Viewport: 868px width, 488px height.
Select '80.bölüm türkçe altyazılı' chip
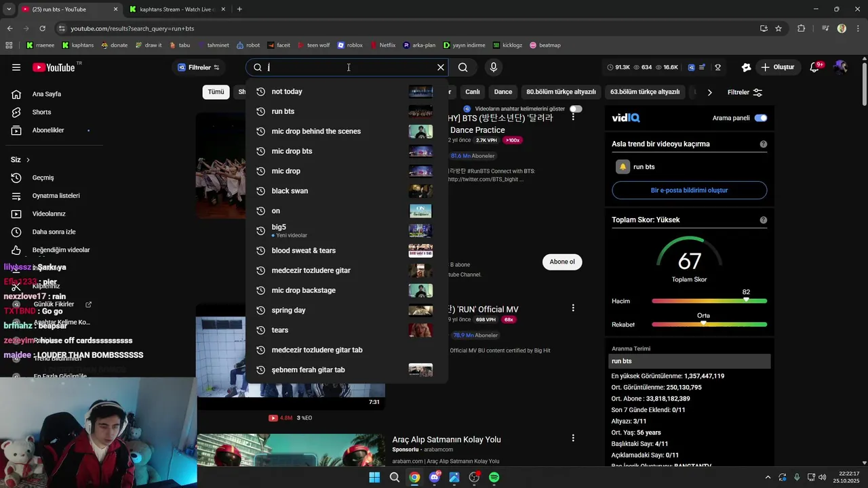click(x=561, y=92)
